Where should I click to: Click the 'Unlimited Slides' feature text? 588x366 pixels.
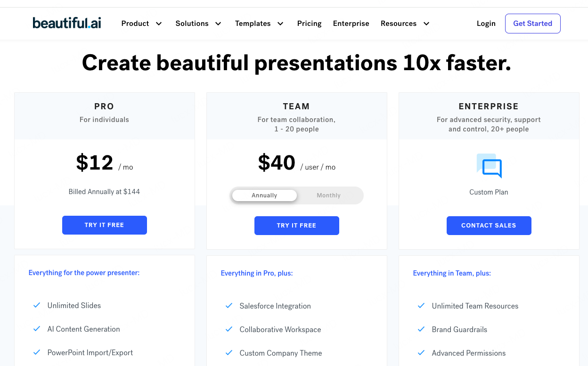74,306
